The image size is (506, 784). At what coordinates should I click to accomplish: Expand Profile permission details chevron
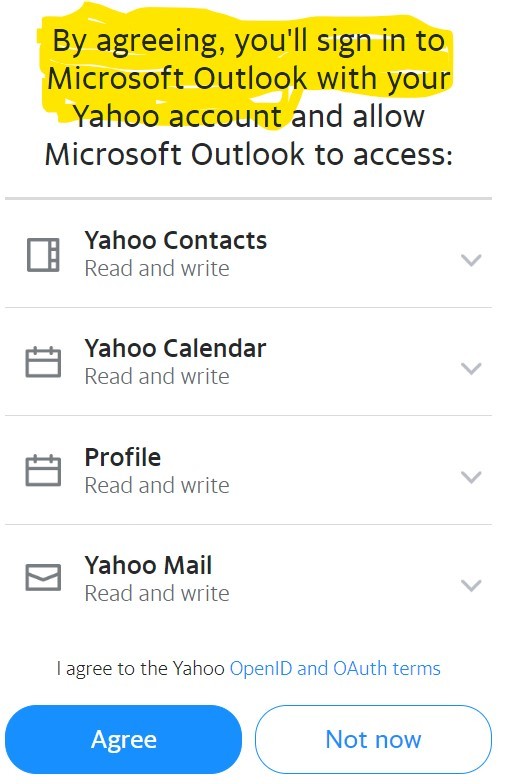pyautogui.click(x=471, y=477)
